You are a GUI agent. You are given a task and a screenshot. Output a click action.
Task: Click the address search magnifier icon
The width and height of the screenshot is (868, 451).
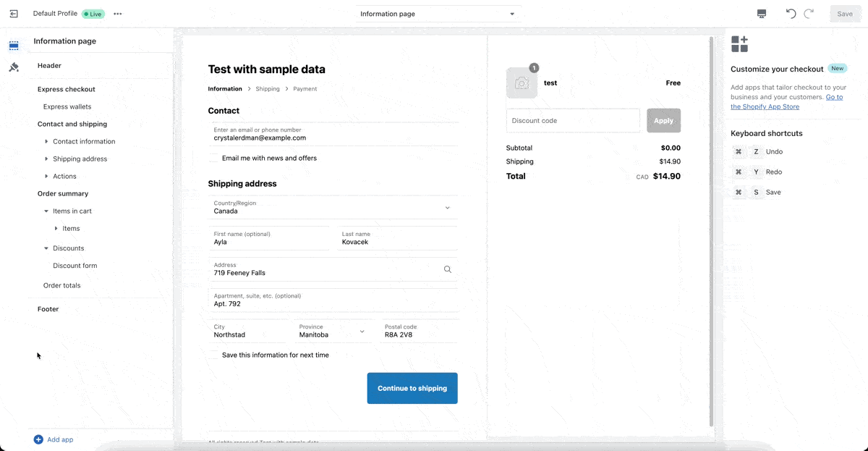pos(447,269)
